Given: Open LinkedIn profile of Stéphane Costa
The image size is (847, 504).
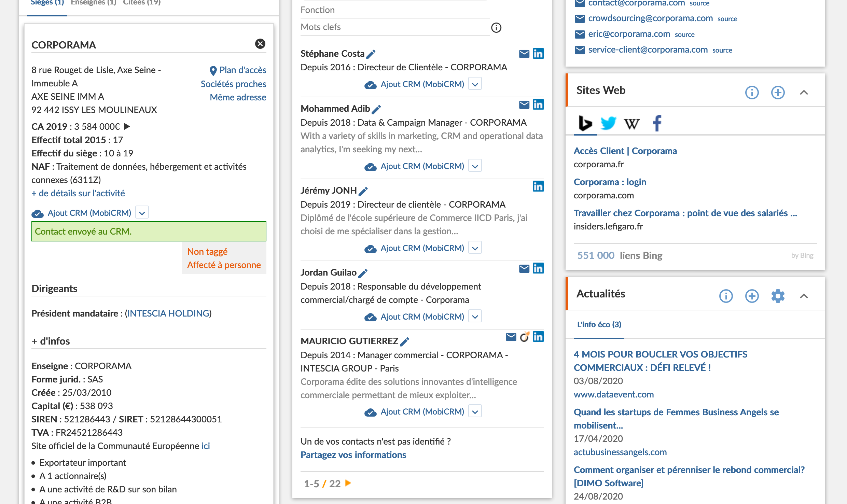Looking at the screenshot, I should (538, 54).
